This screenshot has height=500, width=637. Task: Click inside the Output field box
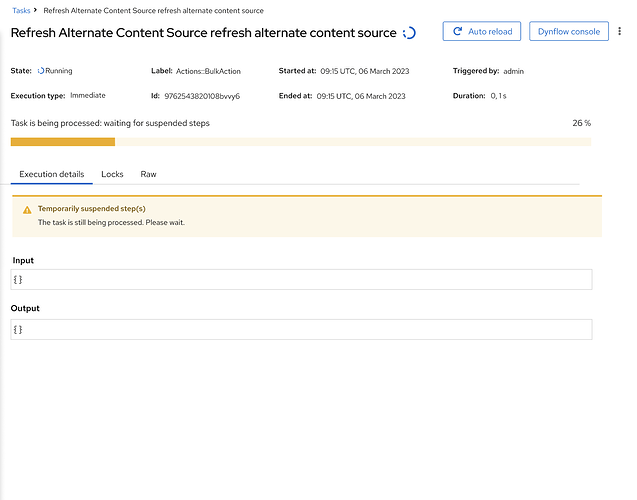tap(300, 329)
